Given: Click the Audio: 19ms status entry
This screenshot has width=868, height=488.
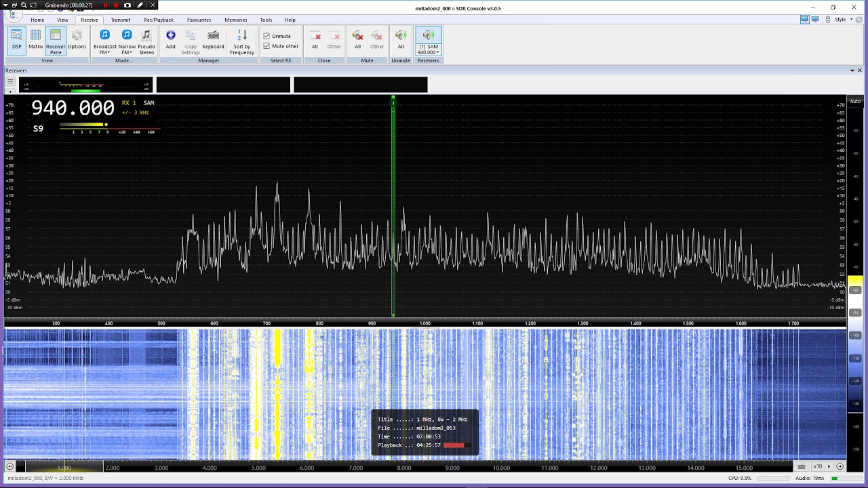Looking at the screenshot, I should [810, 479].
